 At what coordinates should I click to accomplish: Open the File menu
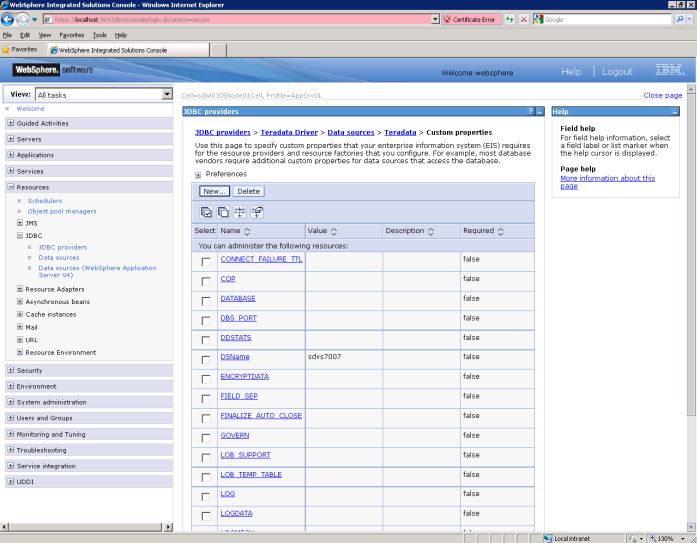point(7,35)
